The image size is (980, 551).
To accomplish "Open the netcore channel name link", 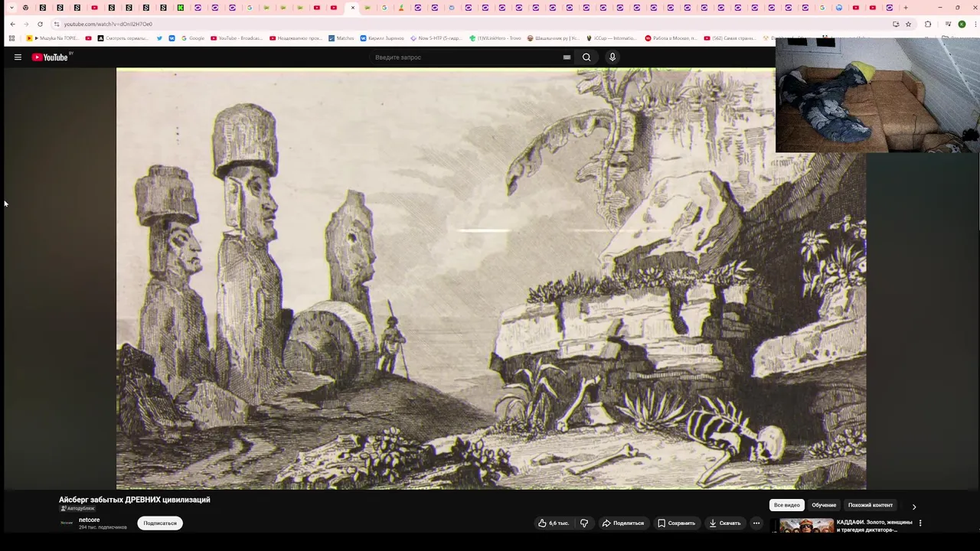I will pos(89,520).
